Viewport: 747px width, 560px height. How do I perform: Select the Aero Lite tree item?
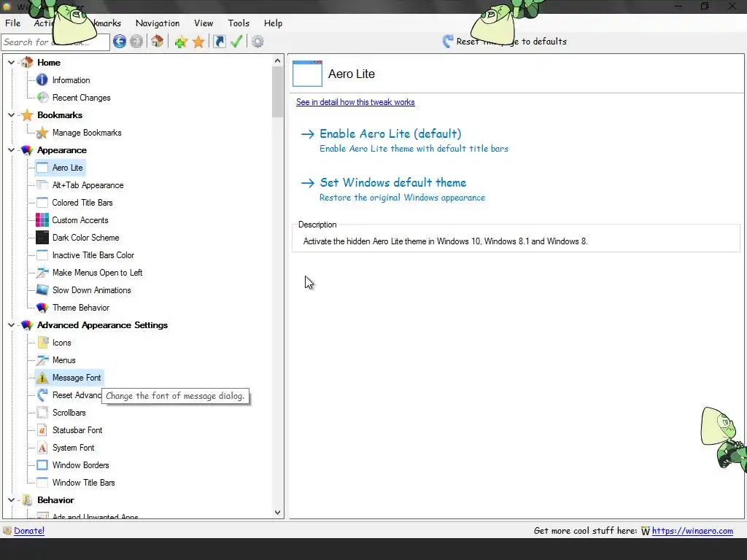tap(68, 168)
